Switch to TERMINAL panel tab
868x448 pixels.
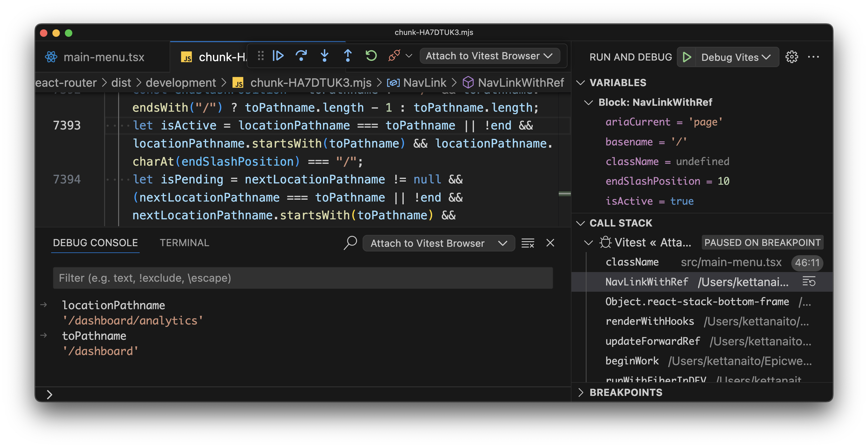click(x=184, y=243)
